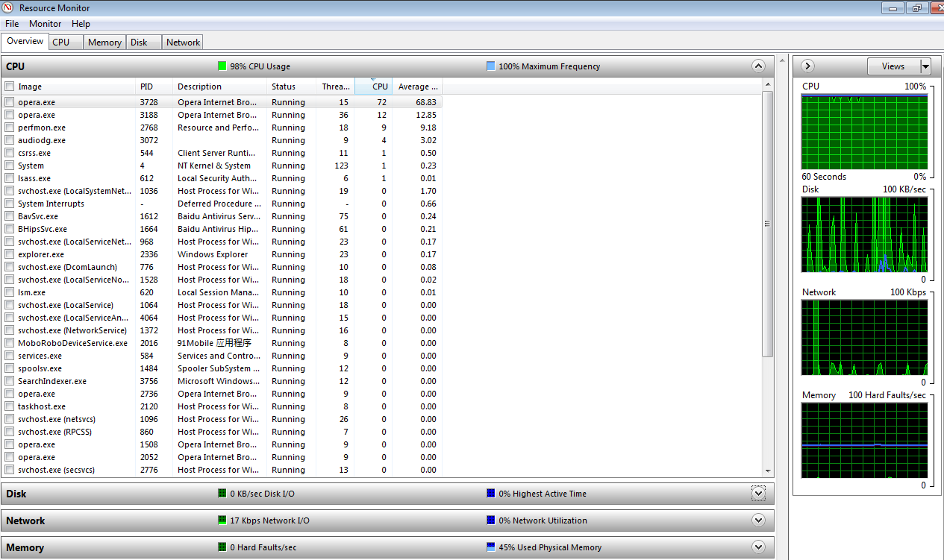Select the MoboRoboDeviceService.exe row
The width and height of the screenshot is (944, 560).
[222, 343]
